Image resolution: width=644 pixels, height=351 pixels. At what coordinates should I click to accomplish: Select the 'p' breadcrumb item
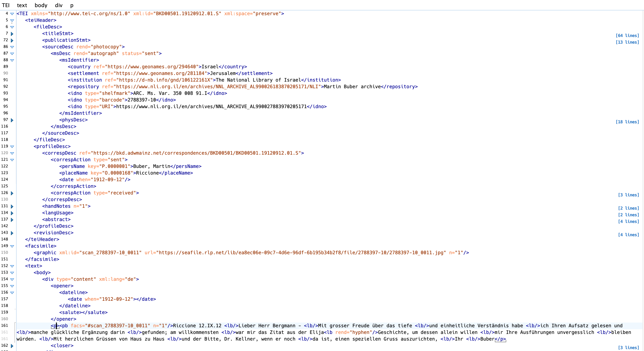pos(72,5)
